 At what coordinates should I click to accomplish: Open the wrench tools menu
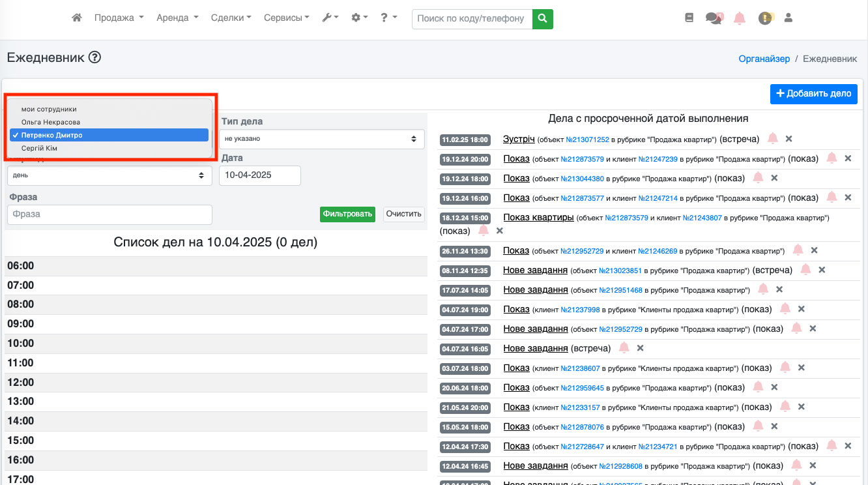[330, 18]
